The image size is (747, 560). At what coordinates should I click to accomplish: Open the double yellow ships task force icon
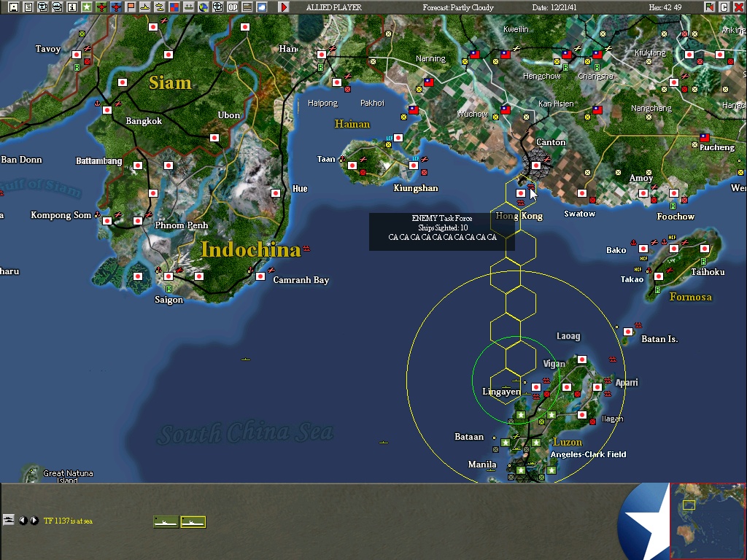tap(160, 7)
